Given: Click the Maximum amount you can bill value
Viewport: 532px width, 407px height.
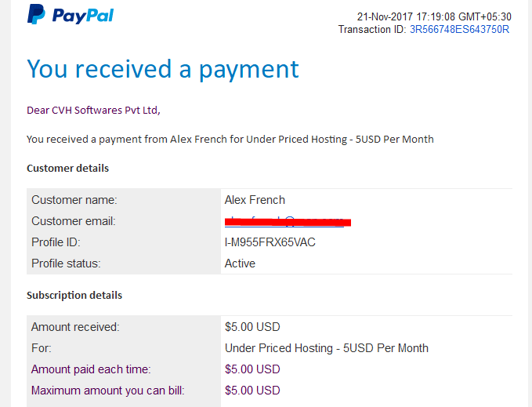Looking at the screenshot, I should point(252,391).
